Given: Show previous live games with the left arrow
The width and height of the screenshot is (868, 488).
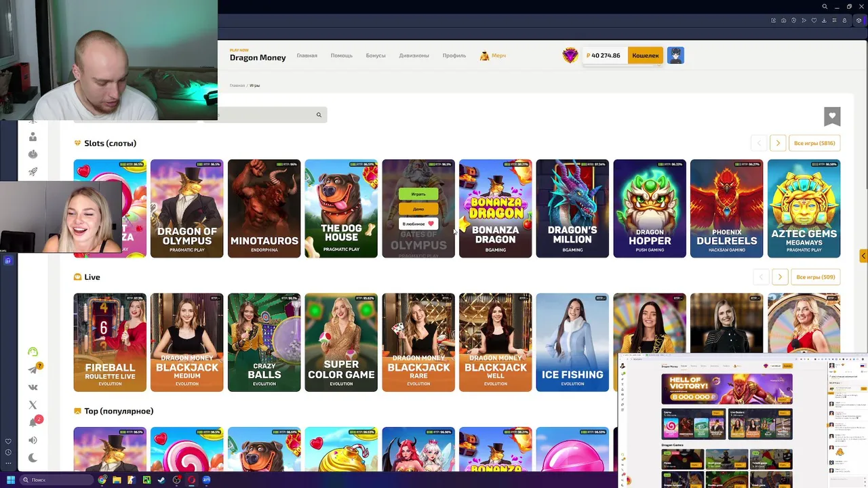Looking at the screenshot, I should pos(761,277).
